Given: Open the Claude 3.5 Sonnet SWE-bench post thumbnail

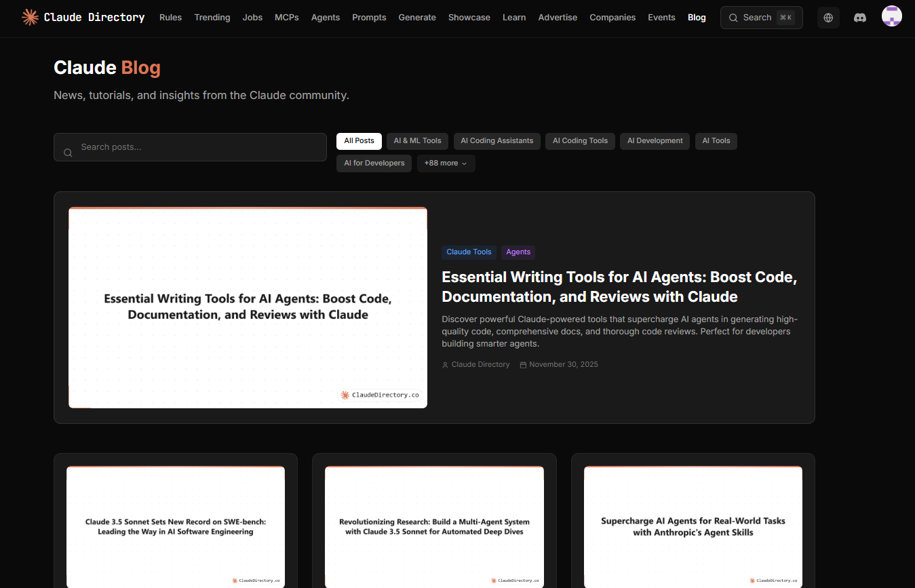Looking at the screenshot, I should coord(176,527).
